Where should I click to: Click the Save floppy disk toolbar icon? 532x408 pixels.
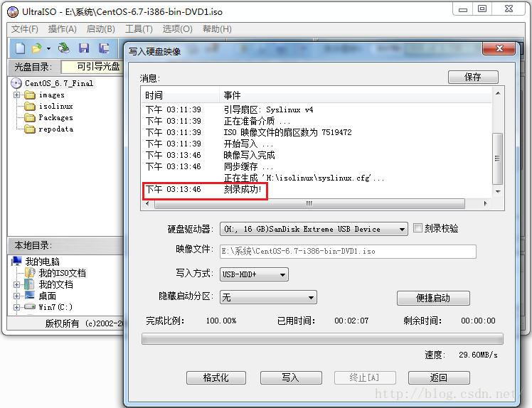84,48
